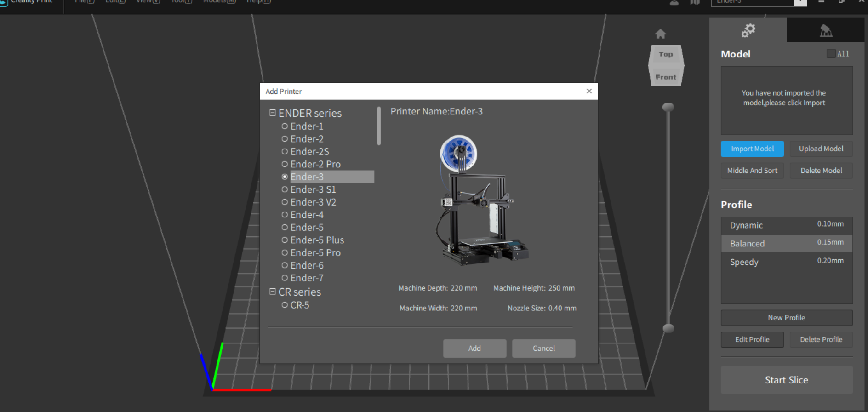This screenshot has width=868, height=412.
Task: Click the Upload Model button
Action: click(821, 149)
